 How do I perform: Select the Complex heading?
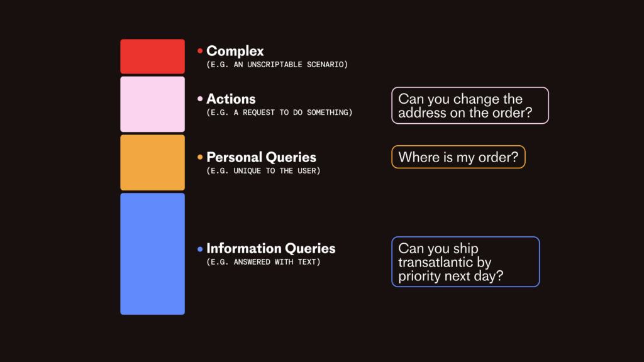235,51
